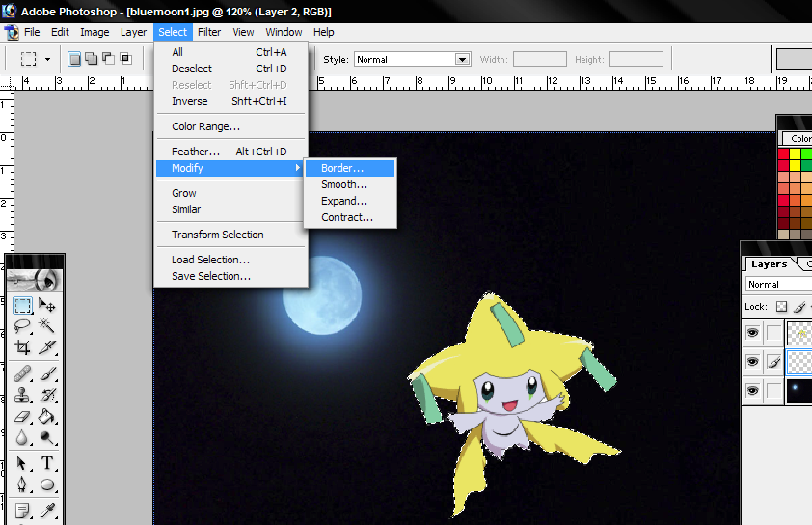Choose Save Selection... in Select menu
Image resolution: width=812 pixels, height=525 pixels.
click(230, 276)
